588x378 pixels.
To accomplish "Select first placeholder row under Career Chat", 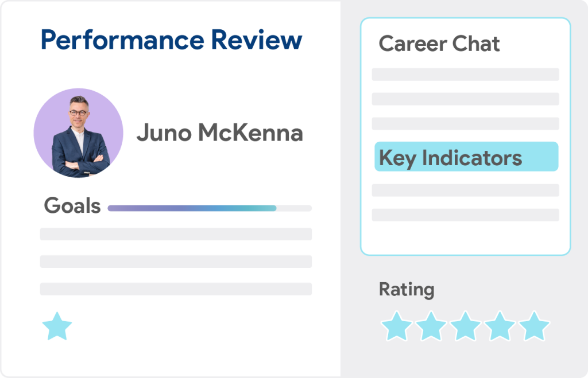I will [x=465, y=74].
